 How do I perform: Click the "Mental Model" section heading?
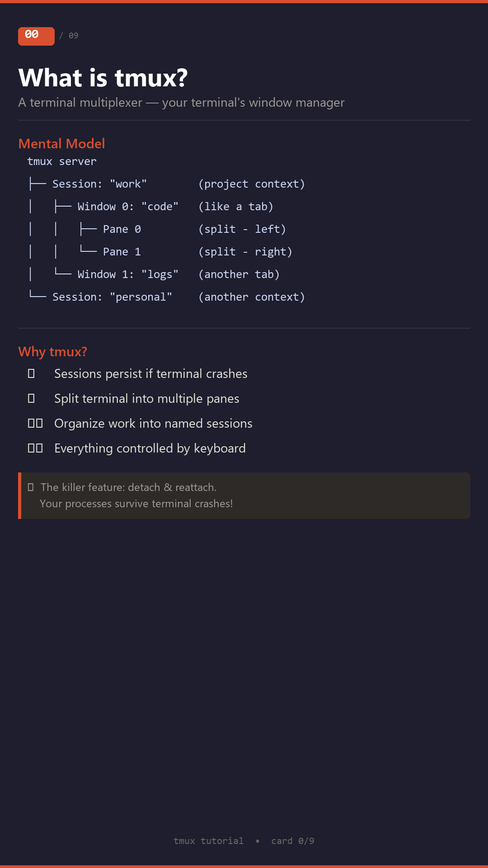(61, 144)
